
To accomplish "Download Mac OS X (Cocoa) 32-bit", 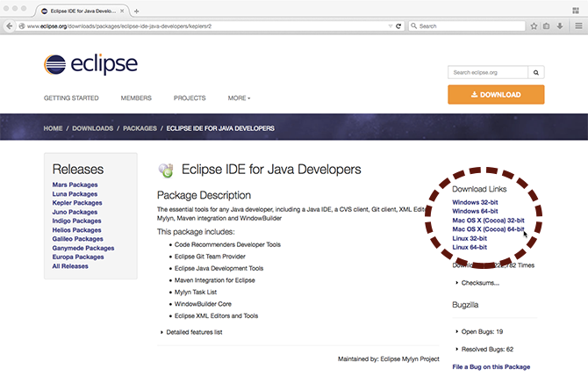I will coord(488,220).
